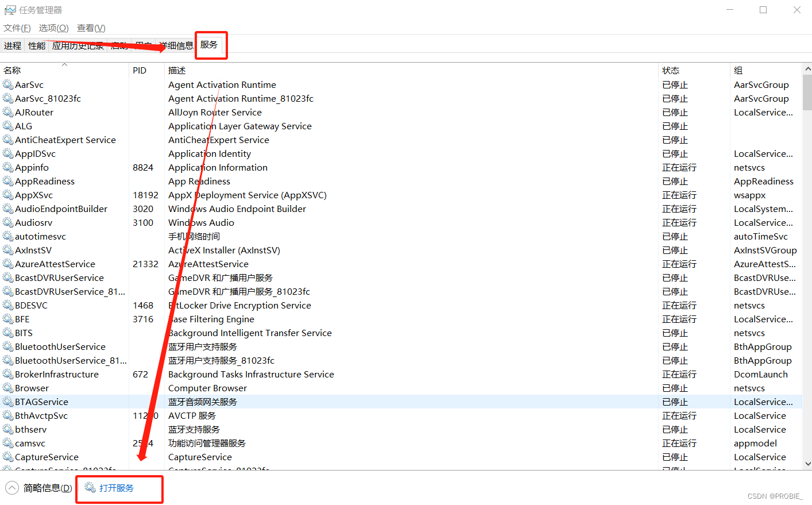Select 'Windows Audio Endpoint Builder' description
Viewport: 812px width, 505px height.
(x=237, y=209)
